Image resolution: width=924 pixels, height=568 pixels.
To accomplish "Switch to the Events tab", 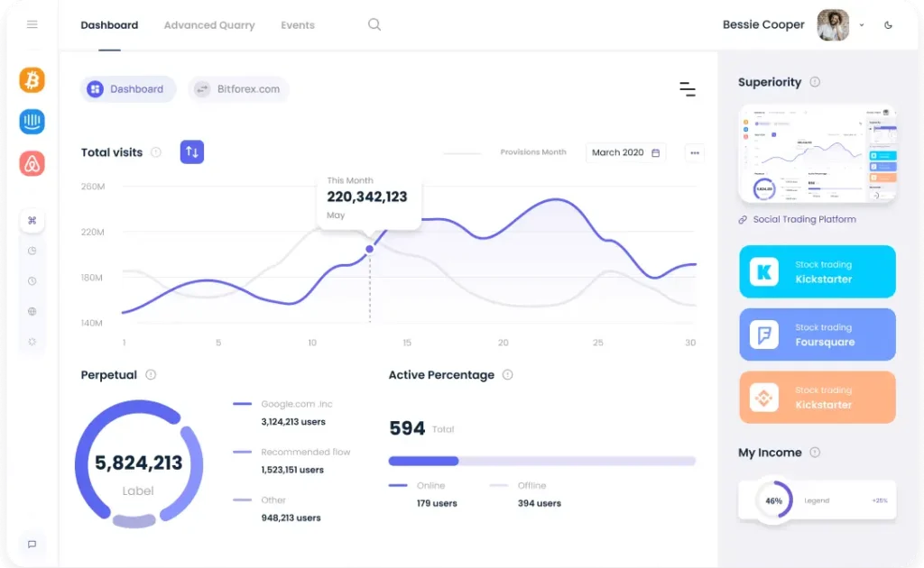I will (298, 25).
